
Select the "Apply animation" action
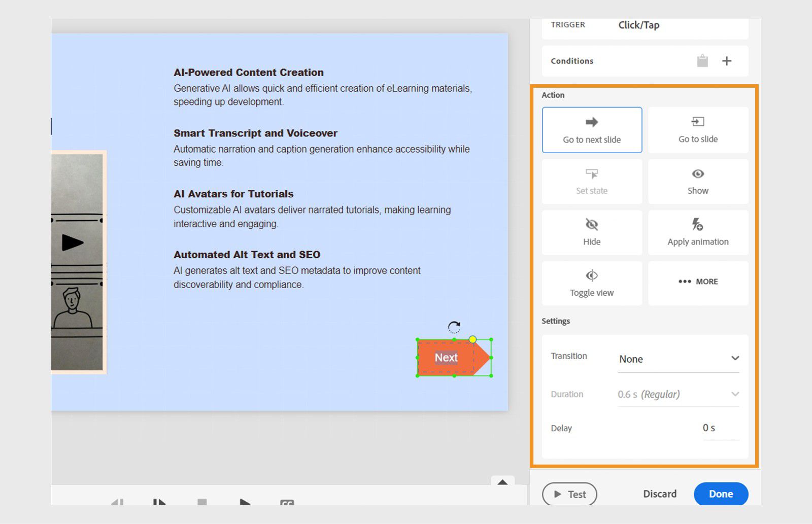tap(698, 232)
